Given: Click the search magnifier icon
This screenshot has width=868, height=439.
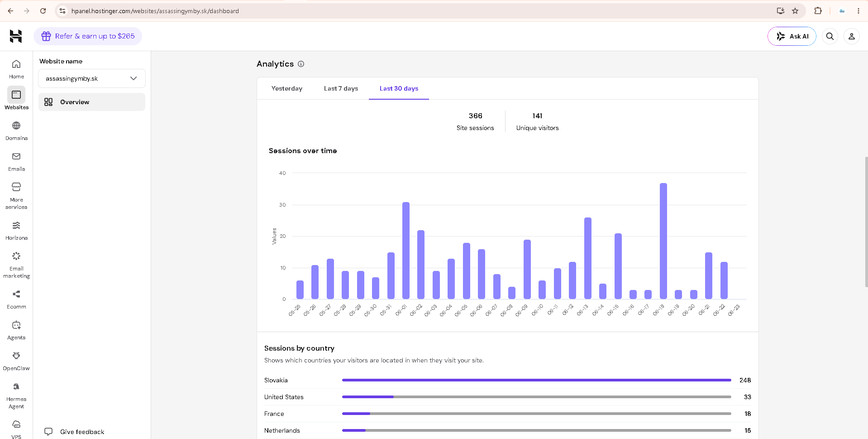Looking at the screenshot, I should tap(830, 36).
